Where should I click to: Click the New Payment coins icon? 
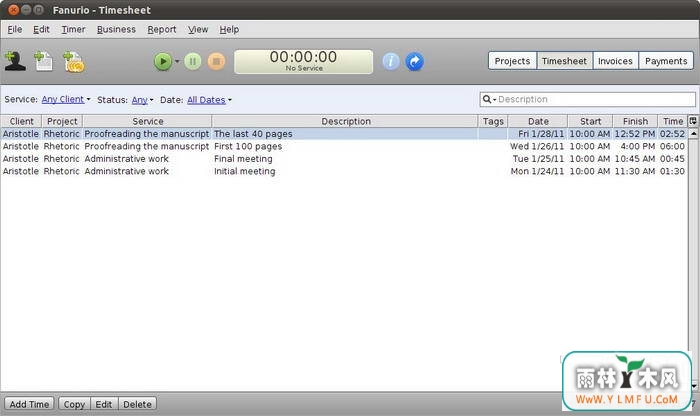click(x=74, y=62)
